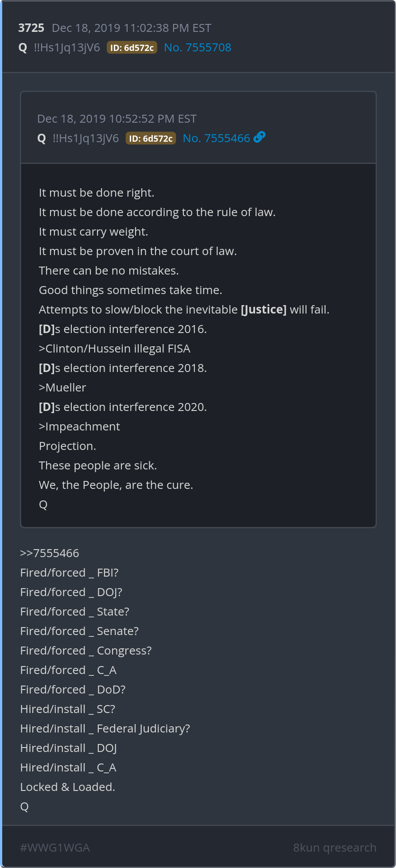The height and width of the screenshot is (868, 396).
Task: Click the ">Impeachment" line in the quoted post
Action: [x=79, y=426]
